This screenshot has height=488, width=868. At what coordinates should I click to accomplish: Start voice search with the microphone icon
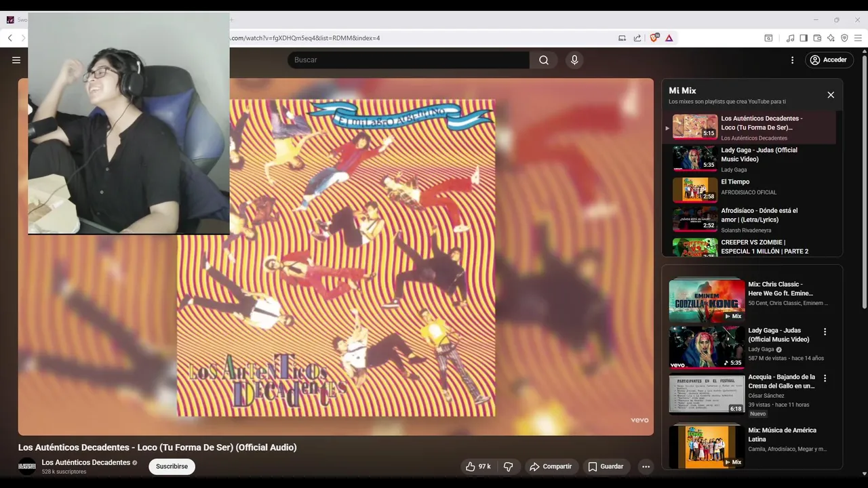tap(574, 60)
